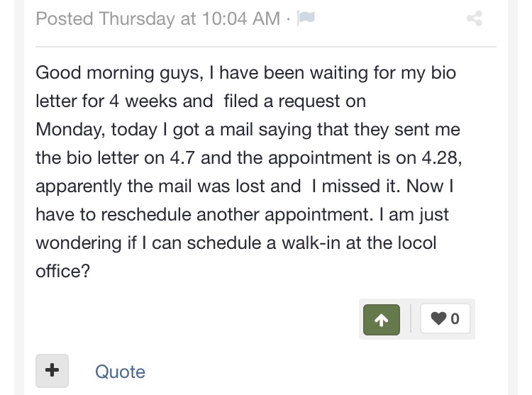Image resolution: width=532 pixels, height=395 pixels.
Task: Upvote the post with green arrow
Action: 382,320
